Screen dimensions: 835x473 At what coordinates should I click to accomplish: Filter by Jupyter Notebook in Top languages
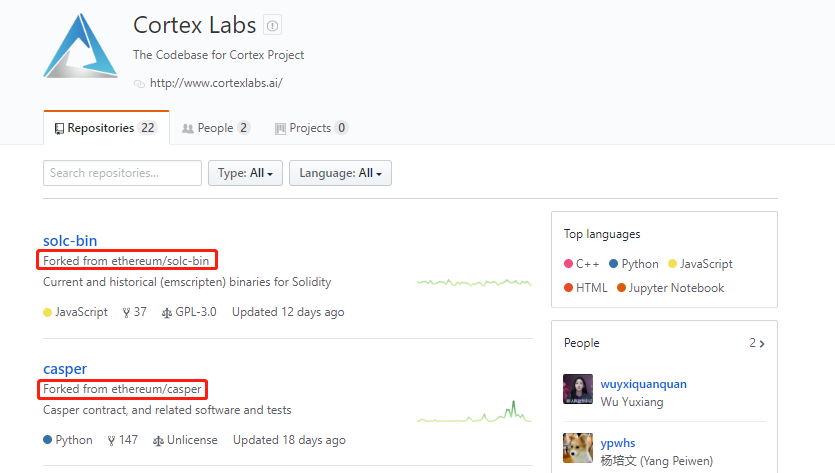(670, 288)
